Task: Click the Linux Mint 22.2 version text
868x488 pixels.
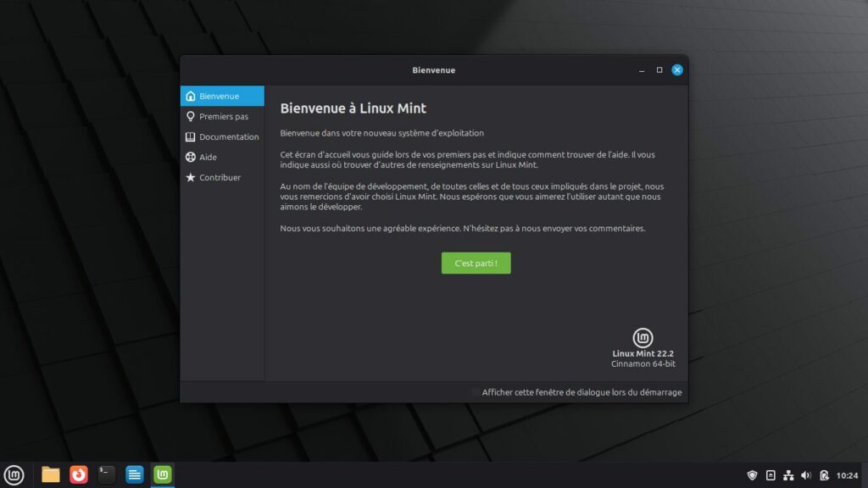Action: pos(643,353)
